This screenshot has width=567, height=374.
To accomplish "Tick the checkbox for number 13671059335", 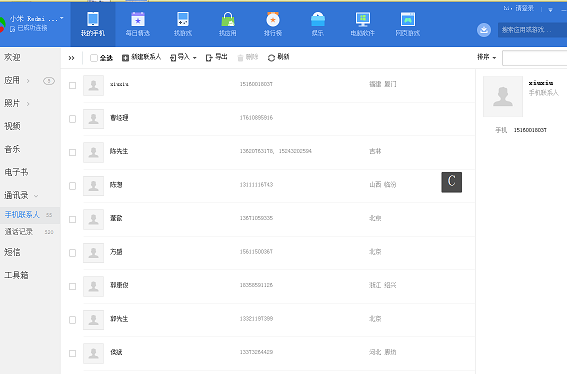I will pos(72,220).
